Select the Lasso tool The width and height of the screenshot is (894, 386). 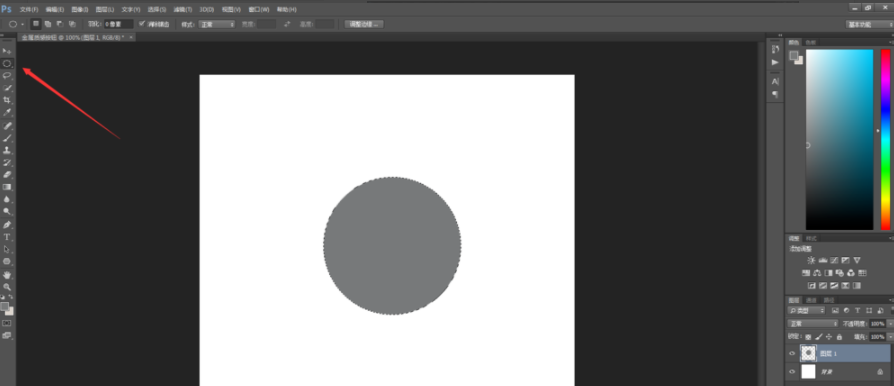pos(7,75)
